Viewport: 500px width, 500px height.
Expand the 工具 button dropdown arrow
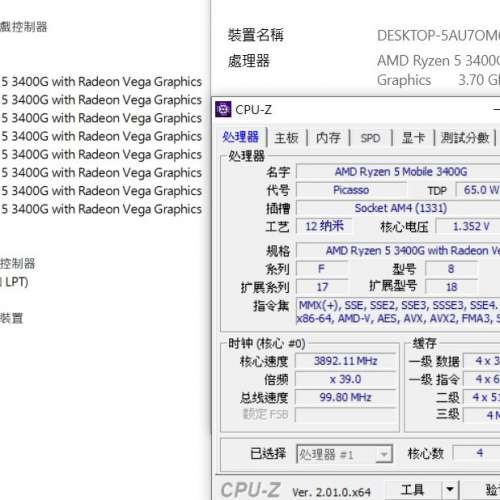click(x=450, y=490)
